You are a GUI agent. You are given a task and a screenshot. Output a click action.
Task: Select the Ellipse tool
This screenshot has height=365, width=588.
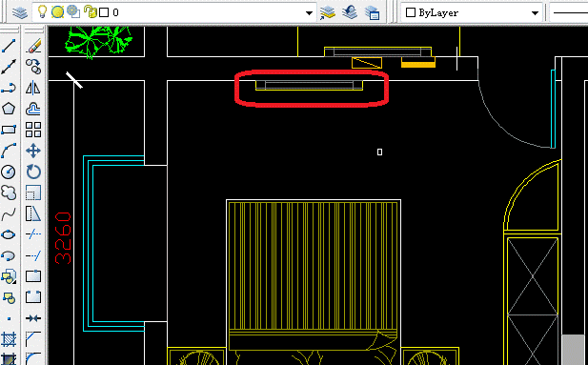click(9, 234)
